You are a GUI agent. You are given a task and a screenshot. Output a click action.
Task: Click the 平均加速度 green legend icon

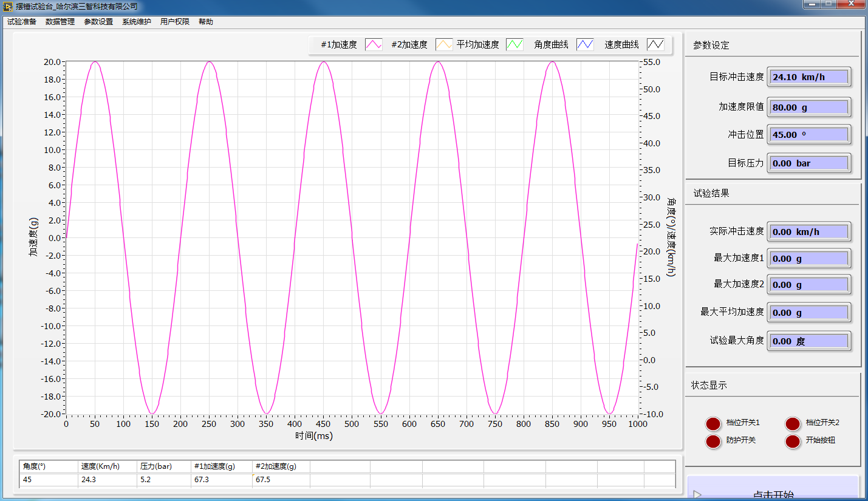(x=514, y=44)
